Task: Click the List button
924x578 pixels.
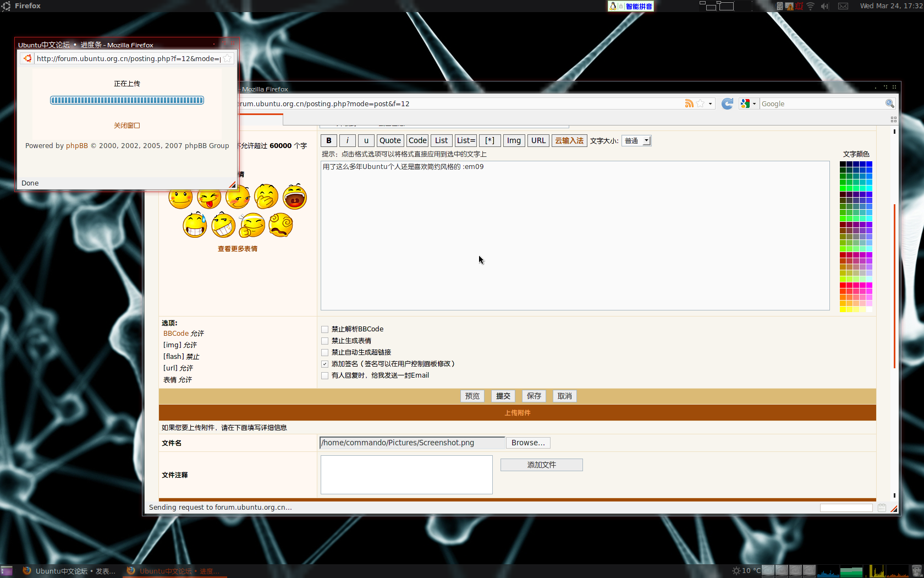Action: coord(441,140)
